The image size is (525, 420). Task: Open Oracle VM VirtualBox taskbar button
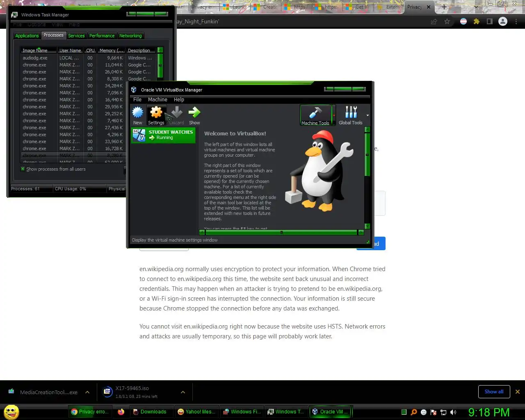[331, 412]
